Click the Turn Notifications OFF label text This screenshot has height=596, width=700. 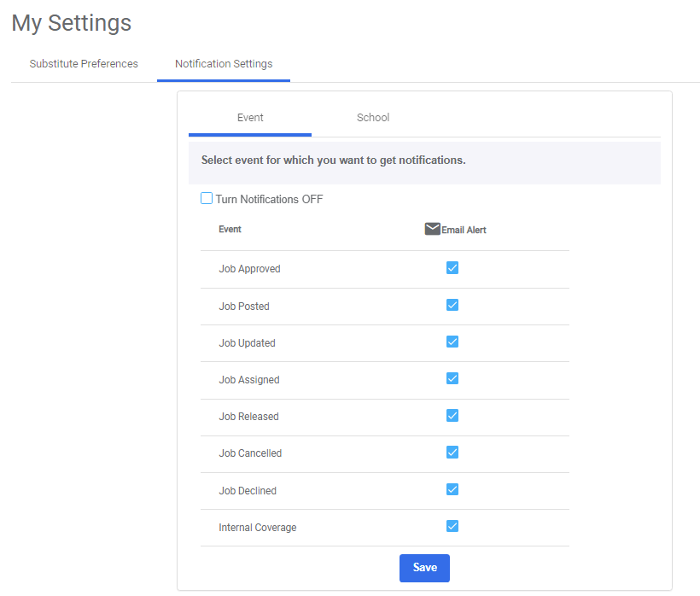point(269,200)
